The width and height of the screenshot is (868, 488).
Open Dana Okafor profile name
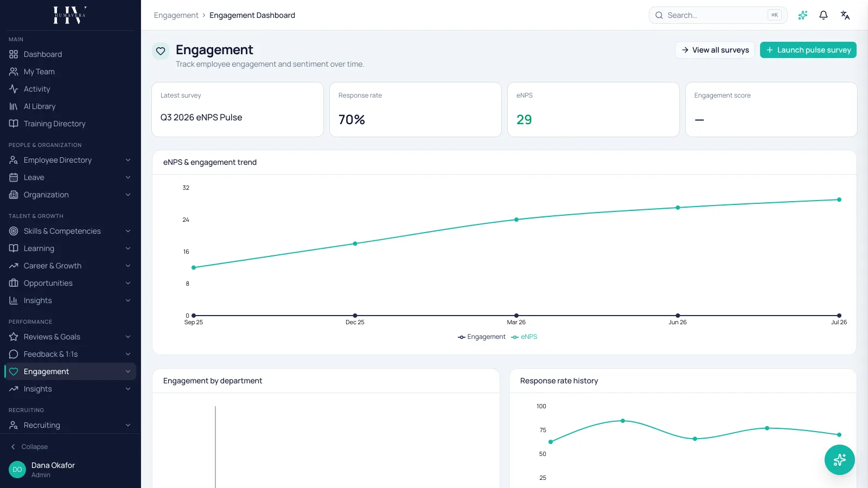coord(53,465)
